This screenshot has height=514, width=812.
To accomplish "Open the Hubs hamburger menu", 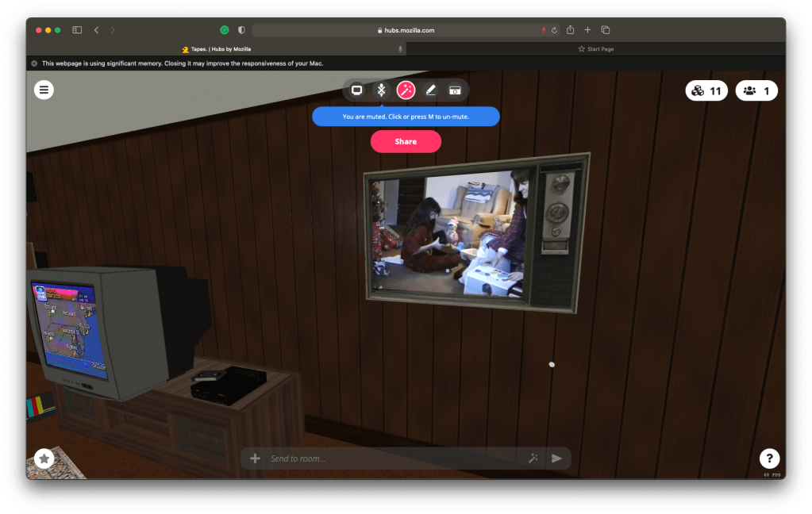I will click(44, 90).
